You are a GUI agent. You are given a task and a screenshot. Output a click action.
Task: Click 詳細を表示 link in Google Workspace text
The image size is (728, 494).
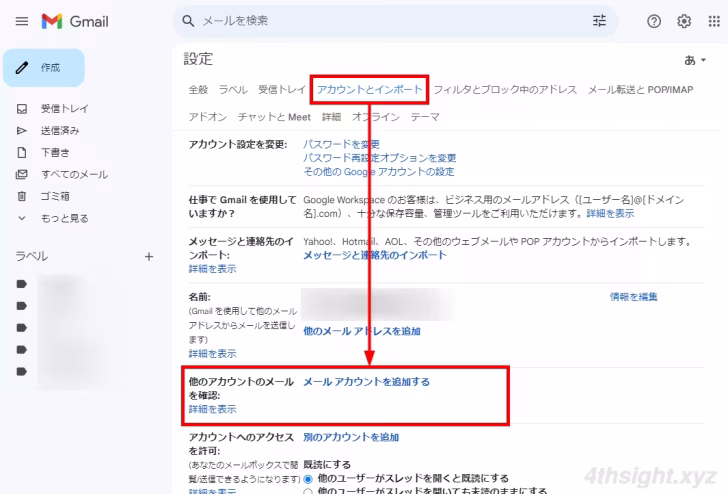tap(610, 214)
